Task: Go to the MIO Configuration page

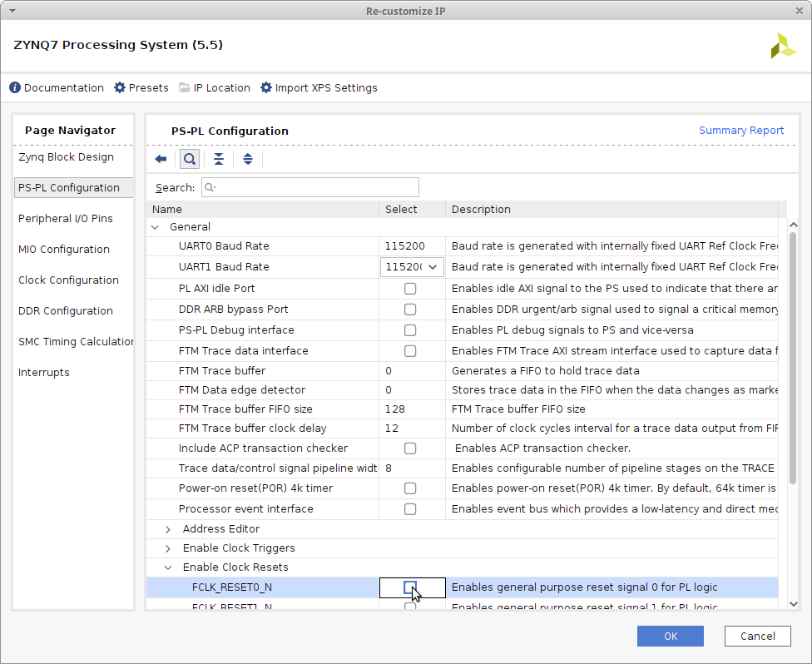Action: point(64,250)
